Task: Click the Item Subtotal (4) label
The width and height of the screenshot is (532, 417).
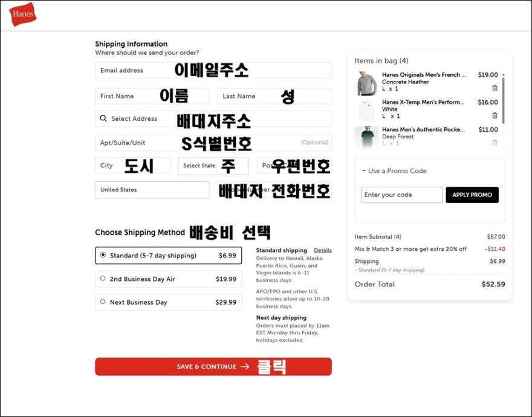Action: 378,236
